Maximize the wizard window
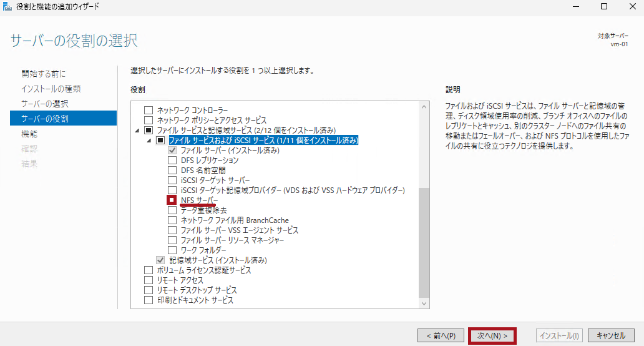The height and width of the screenshot is (346, 644). 604,7
